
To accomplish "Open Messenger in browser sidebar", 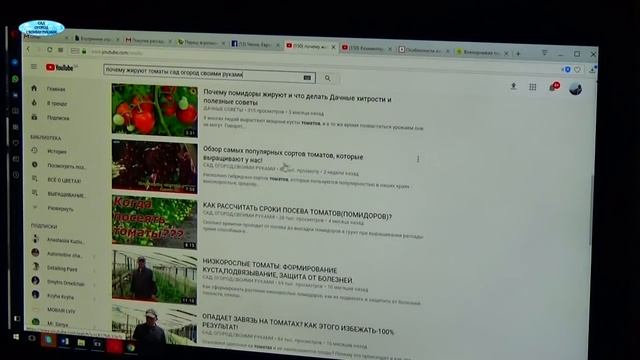I will 15,62.
